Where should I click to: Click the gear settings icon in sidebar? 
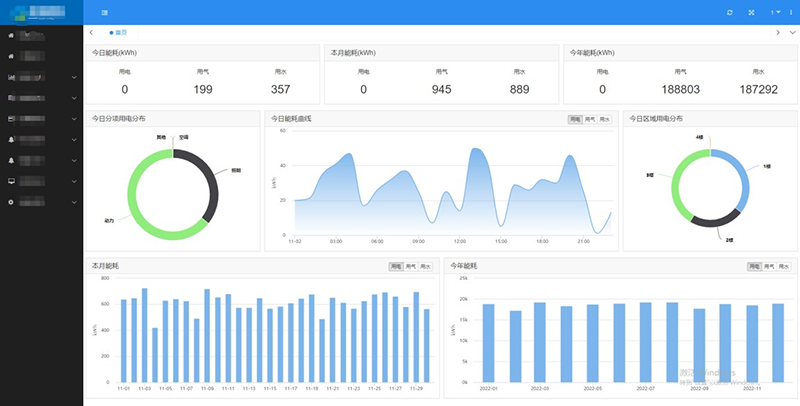pos(11,202)
